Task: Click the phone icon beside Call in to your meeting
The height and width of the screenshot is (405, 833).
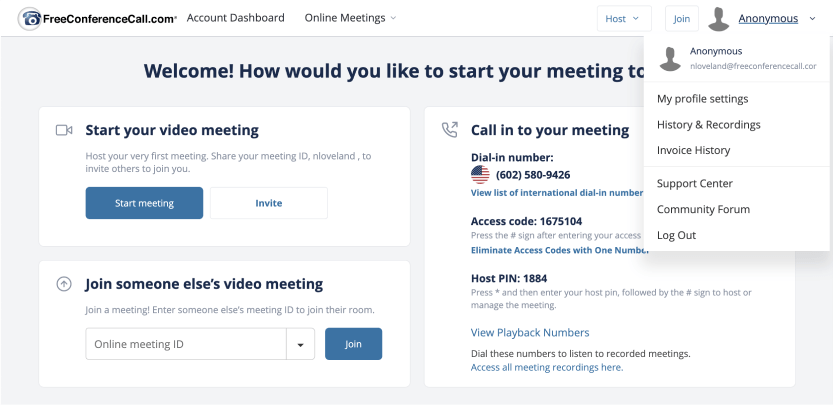Action: [x=449, y=130]
